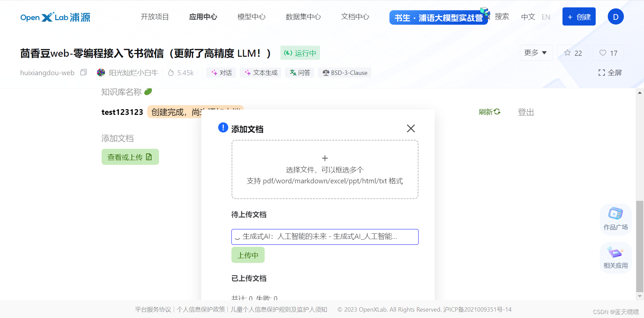
Task: Open the user avatar D menu
Action: [616, 17]
